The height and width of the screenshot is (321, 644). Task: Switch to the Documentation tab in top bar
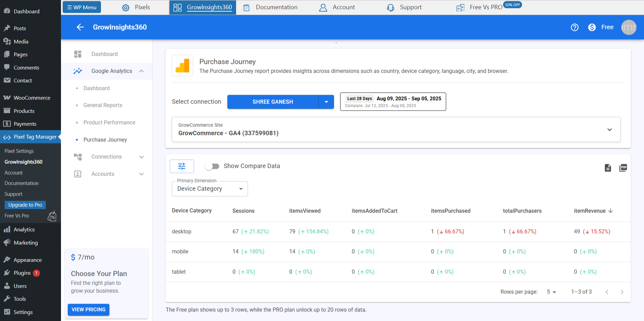(x=276, y=7)
